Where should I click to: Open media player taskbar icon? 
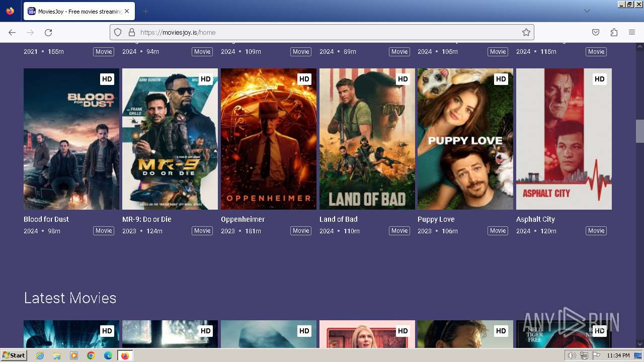(x=74, y=355)
